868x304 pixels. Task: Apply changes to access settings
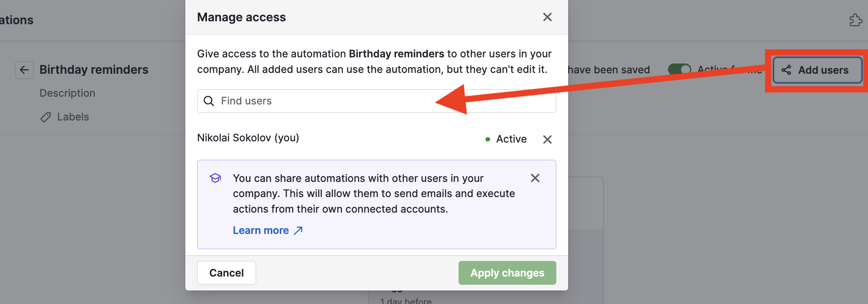click(x=507, y=273)
